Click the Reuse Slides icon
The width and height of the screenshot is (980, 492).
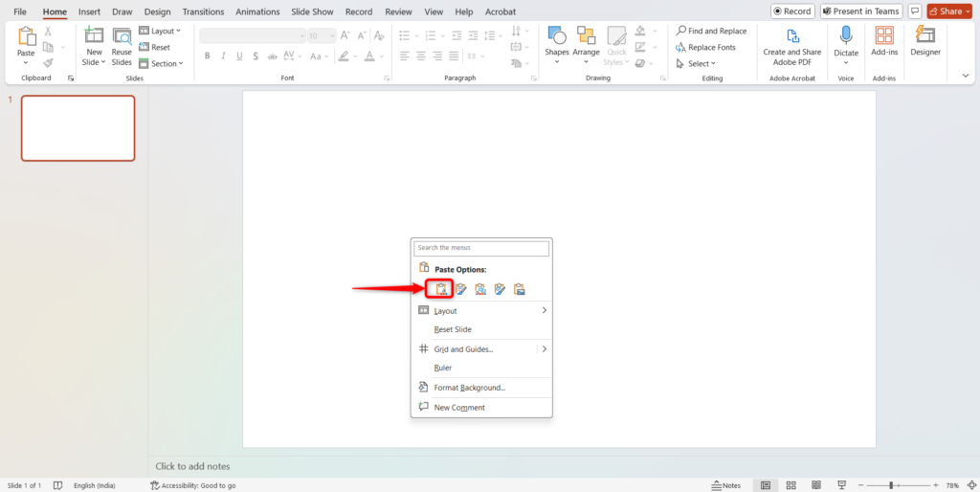pyautogui.click(x=122, y=45)
